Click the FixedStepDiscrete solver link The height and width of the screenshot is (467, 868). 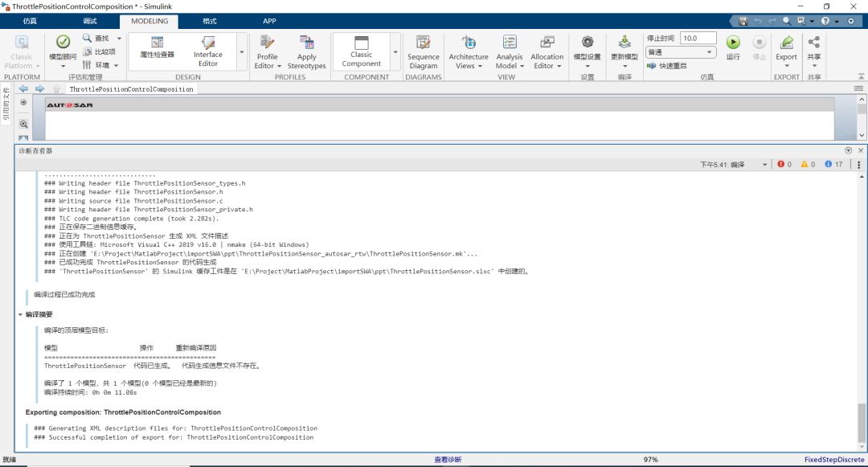tap(834, 460)
